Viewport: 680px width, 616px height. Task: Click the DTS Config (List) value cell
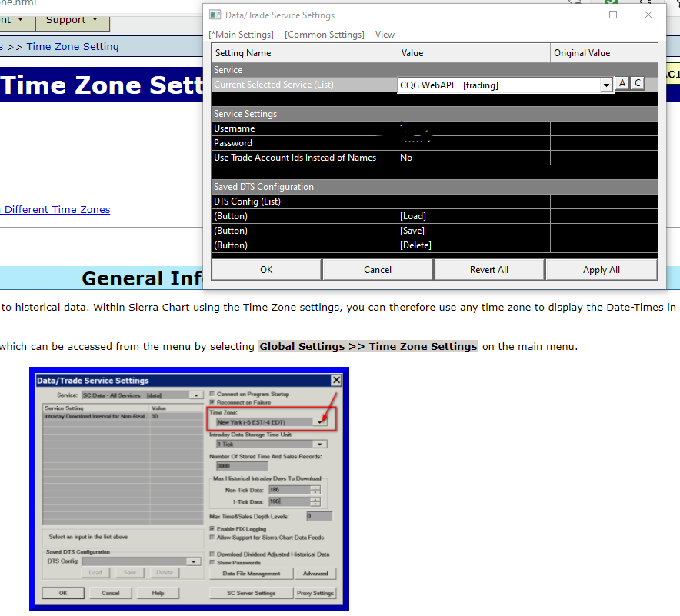474,201
